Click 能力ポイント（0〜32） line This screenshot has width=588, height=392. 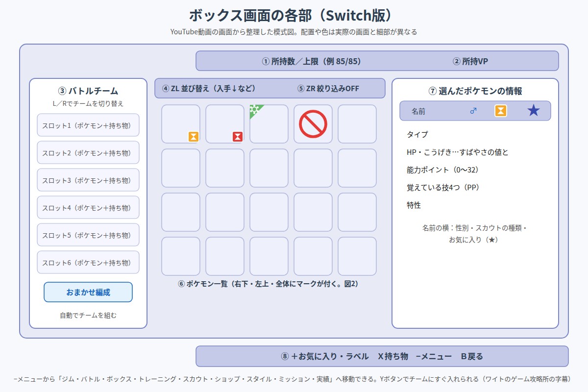click(x=442, y=170)
